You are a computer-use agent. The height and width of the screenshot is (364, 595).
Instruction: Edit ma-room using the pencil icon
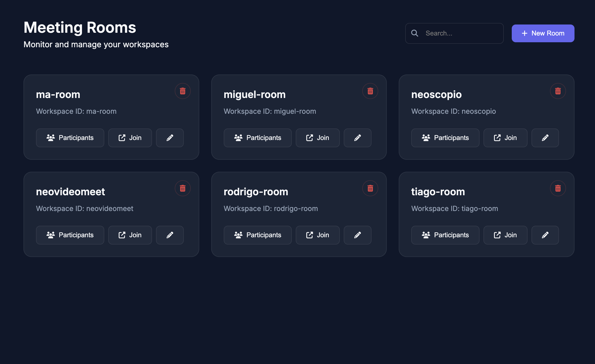click(170, 138)
